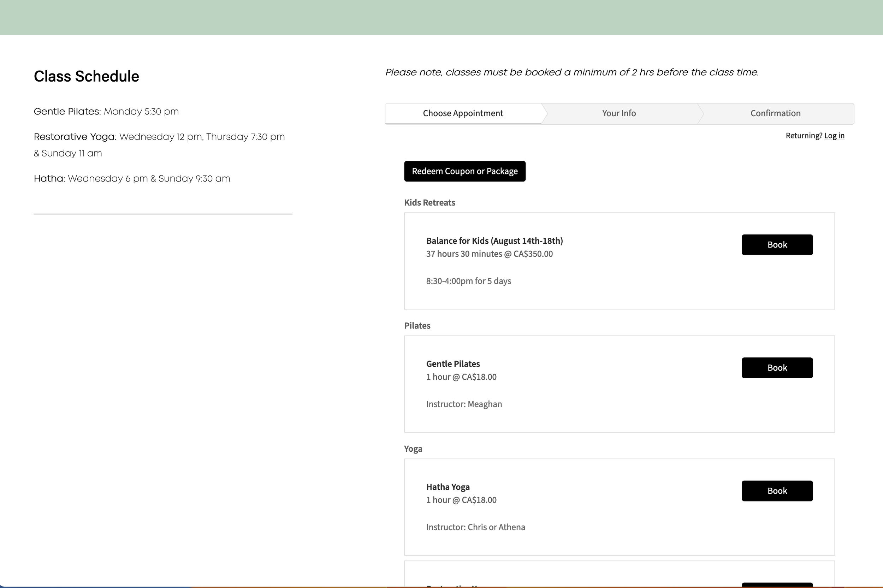Click the Pilates category heading
The image size is (883, 588).
tap(417, 326)
